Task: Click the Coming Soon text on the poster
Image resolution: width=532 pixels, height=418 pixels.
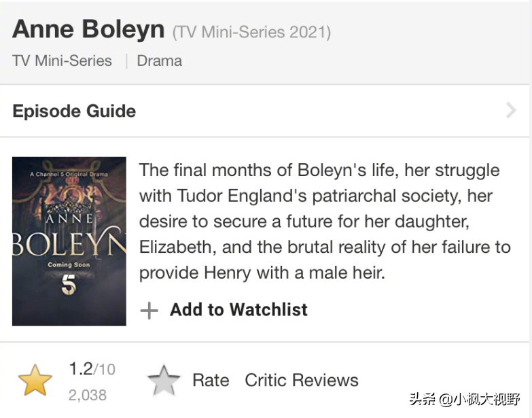Action: coord(69,264)
